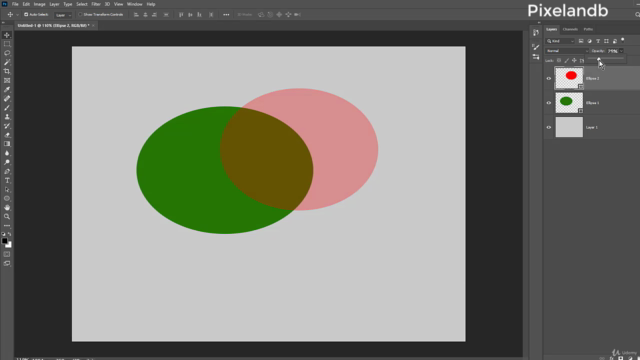640x360 pixels.
Task: Select the Hand tool
Action: [x=7, y=207]
